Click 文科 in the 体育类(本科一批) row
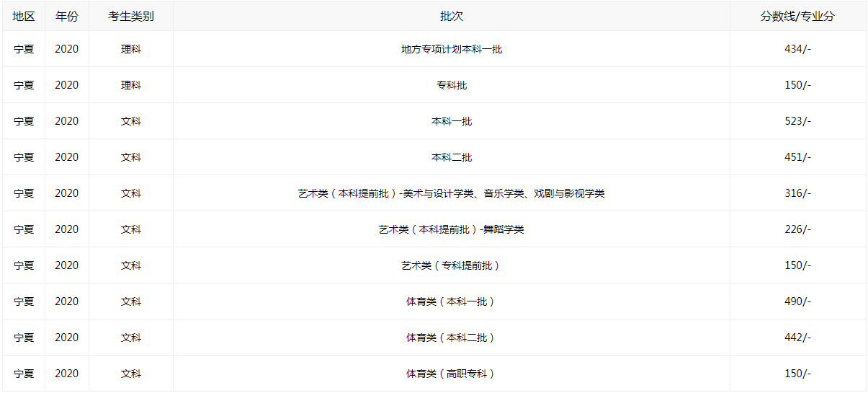This screenshot has height=401, width=868. [131, 301]
